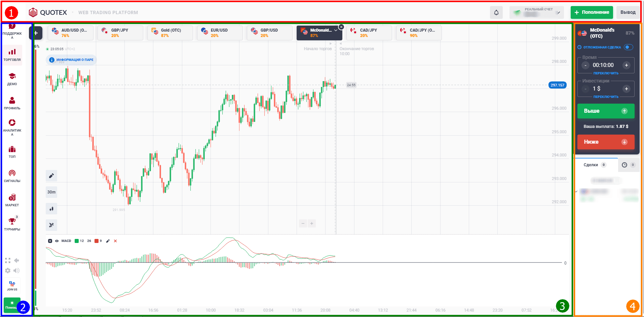Open the drawing tools pencil icon
The height and width of the screenshot is (317, 644).
(x=51, y=176)
